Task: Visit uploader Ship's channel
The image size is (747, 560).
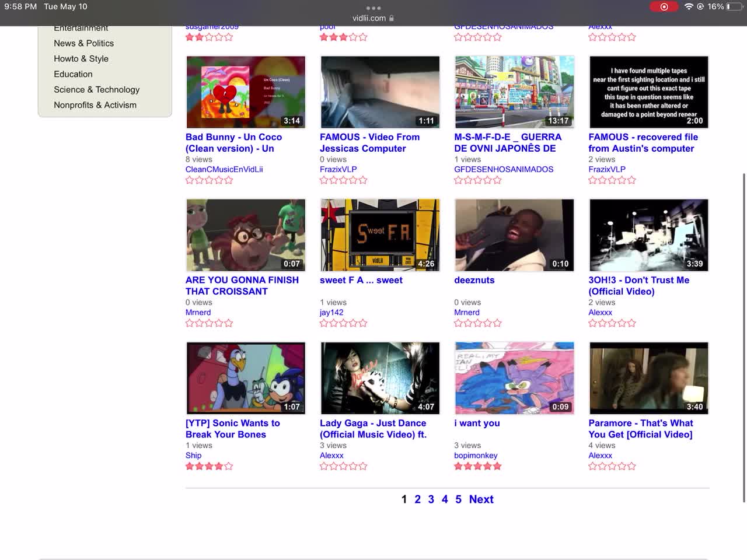Action: 194,455
